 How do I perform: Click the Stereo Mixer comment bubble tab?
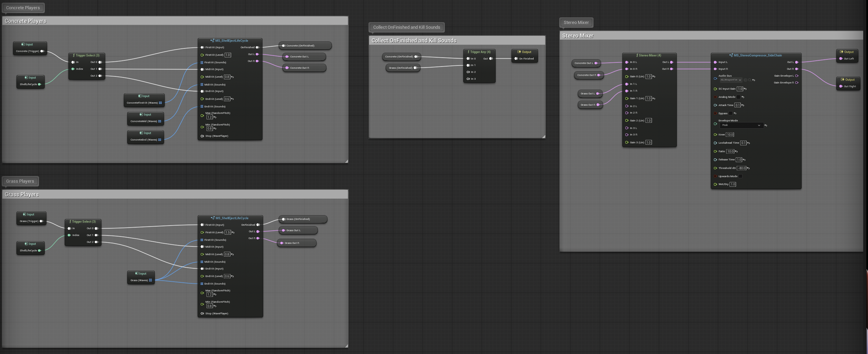pos(576,23)
